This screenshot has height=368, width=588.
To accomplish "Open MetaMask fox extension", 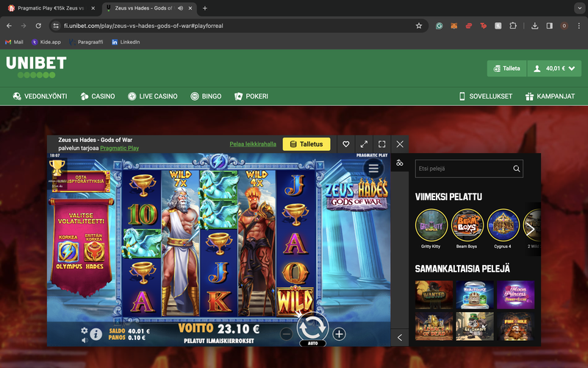I will point(453,26).
